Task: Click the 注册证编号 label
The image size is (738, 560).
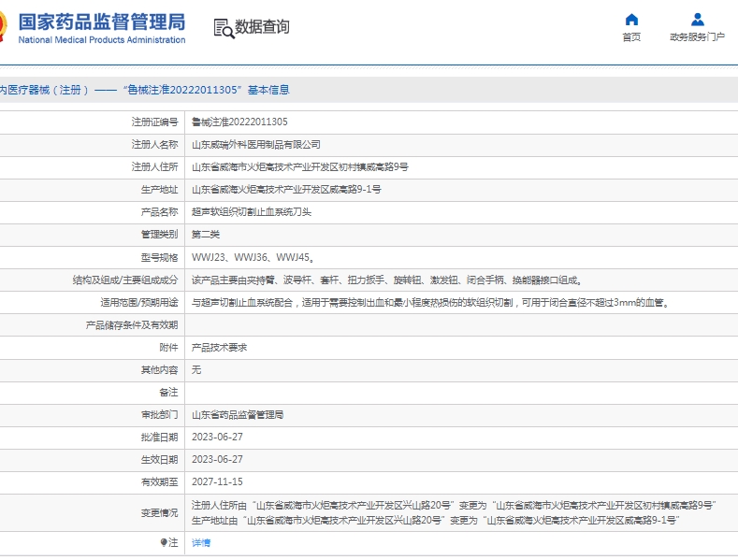Action: point(155,122)
